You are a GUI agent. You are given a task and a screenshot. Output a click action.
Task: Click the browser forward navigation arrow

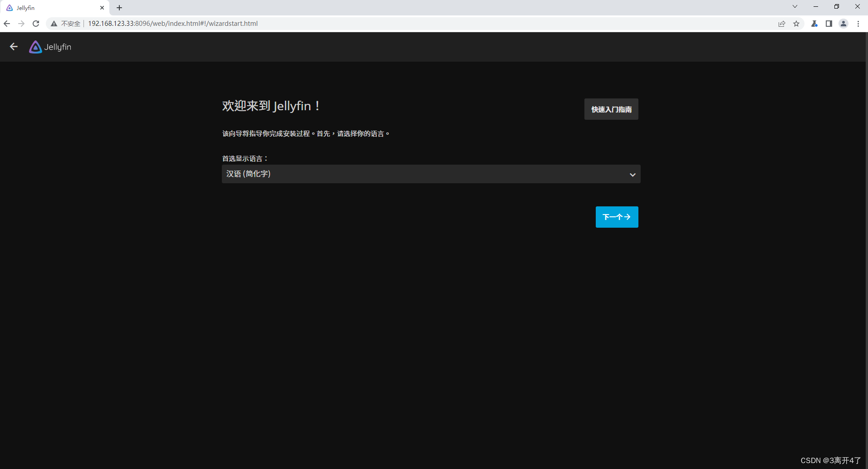coord(21,24)
